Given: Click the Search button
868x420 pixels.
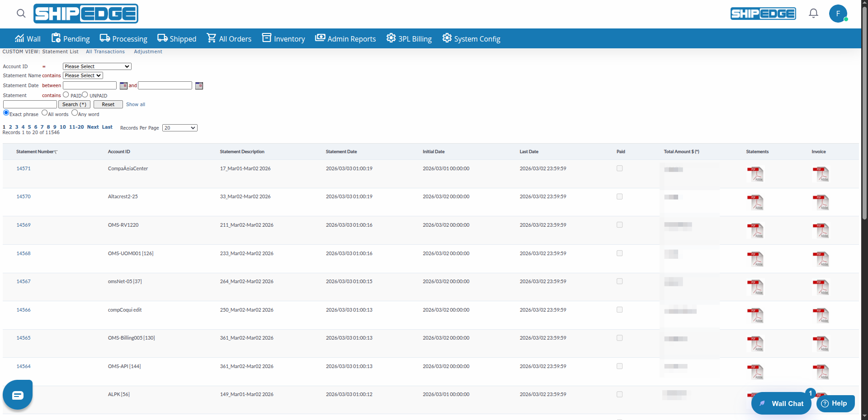Looking at the screenshot, I should 74,104.
